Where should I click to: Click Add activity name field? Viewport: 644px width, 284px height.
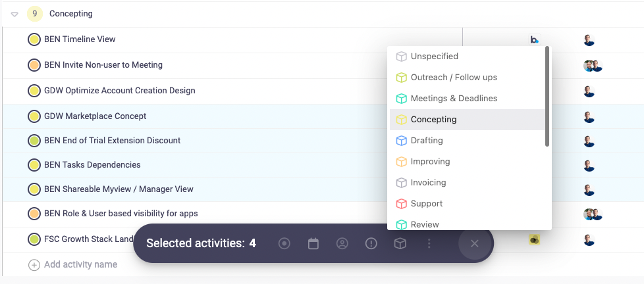80,265
